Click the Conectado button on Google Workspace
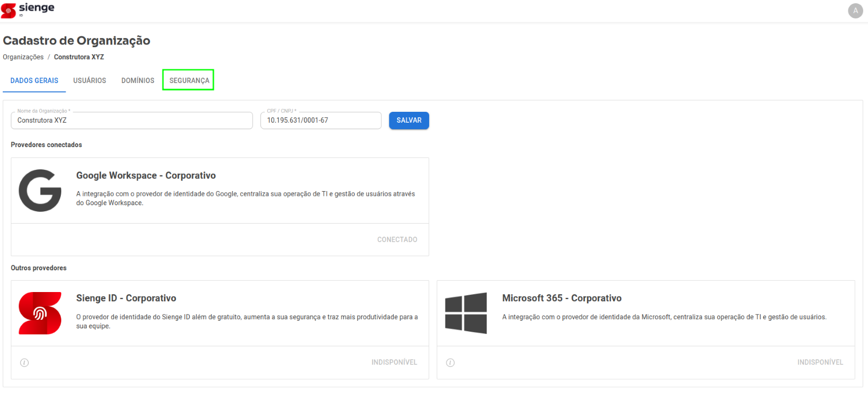This screenshot has width=868, height=393. tap(397, 239)
